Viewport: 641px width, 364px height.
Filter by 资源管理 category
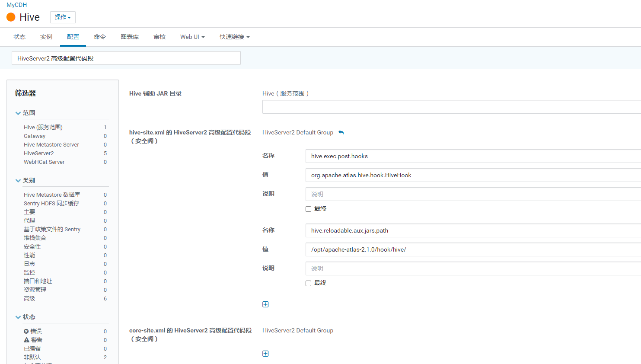coord(35,290)
